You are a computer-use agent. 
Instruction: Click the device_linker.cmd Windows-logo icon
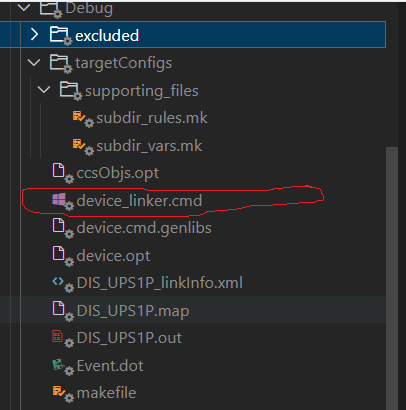(x=62, y=201)
